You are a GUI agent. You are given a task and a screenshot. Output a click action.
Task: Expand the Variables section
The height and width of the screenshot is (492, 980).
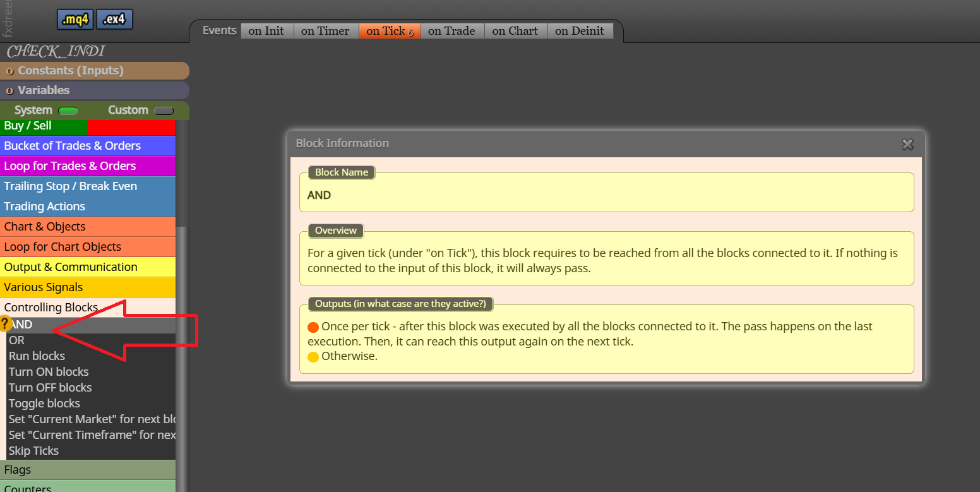95,90
